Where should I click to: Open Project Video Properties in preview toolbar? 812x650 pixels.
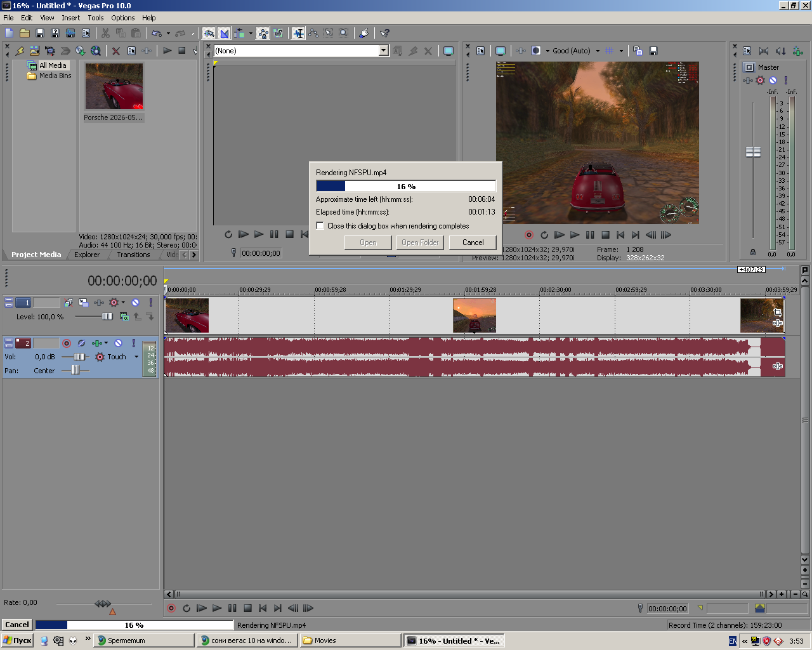coord(481,51)
